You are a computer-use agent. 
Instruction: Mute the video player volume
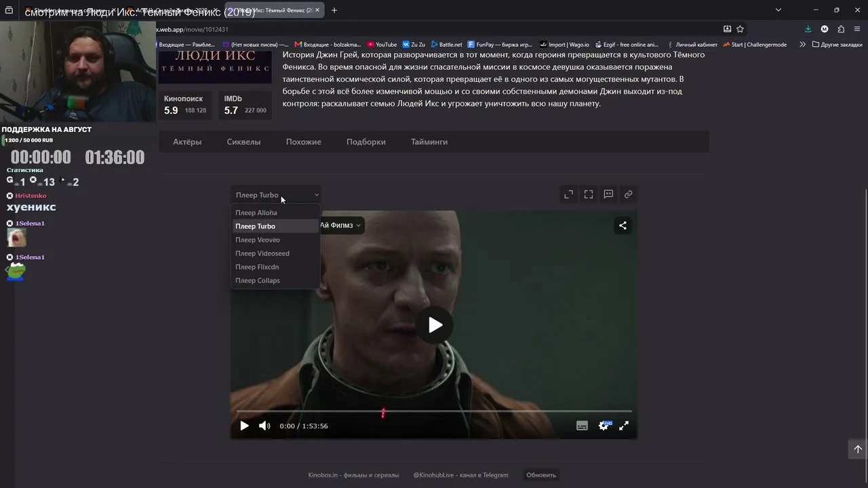coord(264,426)
